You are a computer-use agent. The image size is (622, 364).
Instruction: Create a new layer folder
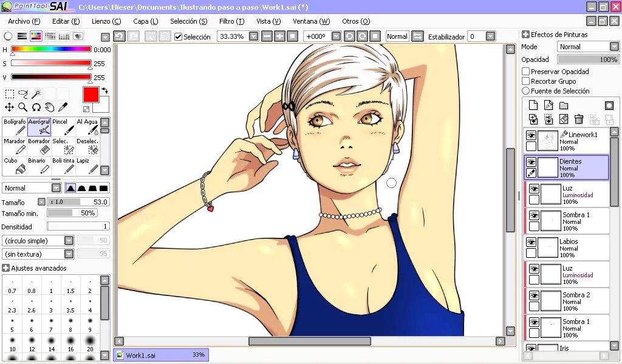(x=564, y=105)
